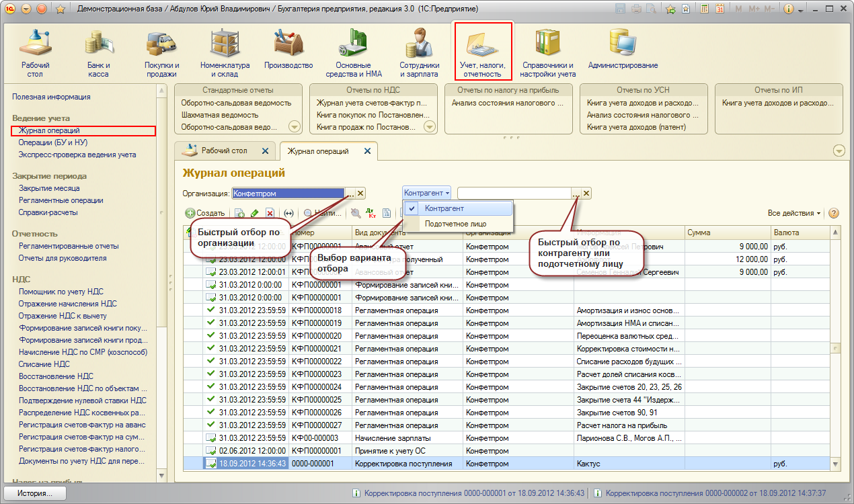Open Экспресс-проверка ведения учета link
The image size is (854, 504).
(77, 155)
